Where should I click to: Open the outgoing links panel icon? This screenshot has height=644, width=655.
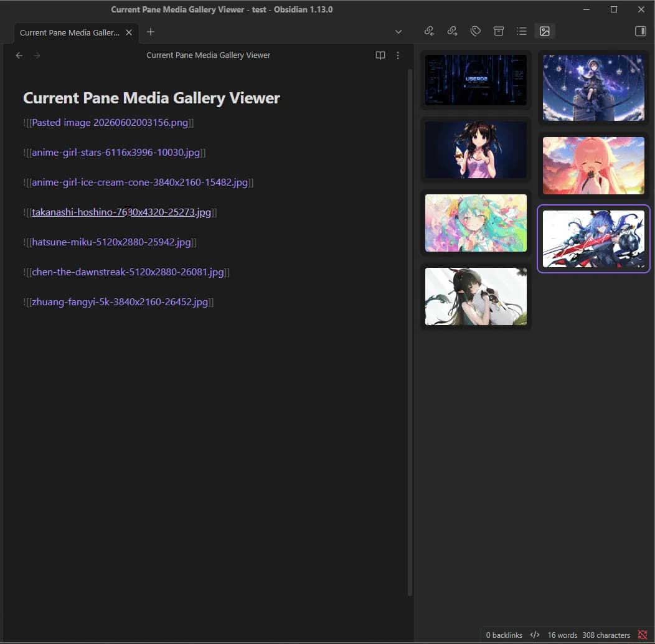[x=452, y=31]
